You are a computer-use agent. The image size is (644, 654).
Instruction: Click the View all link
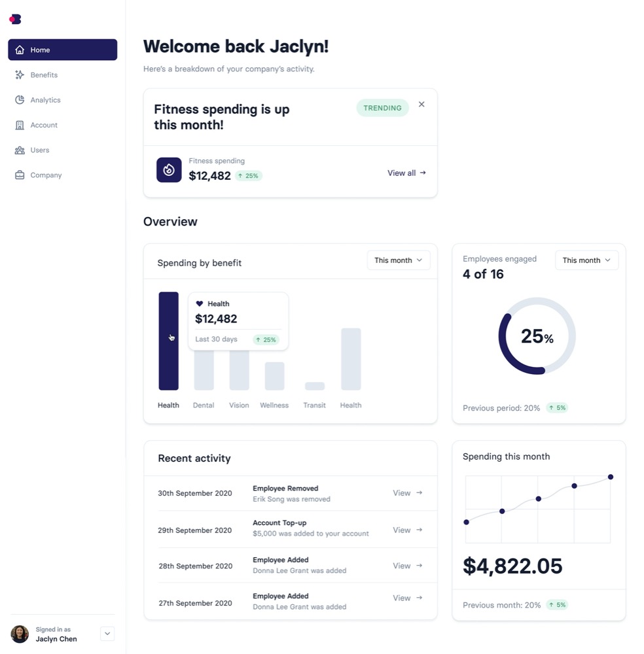tap(406, 173)
